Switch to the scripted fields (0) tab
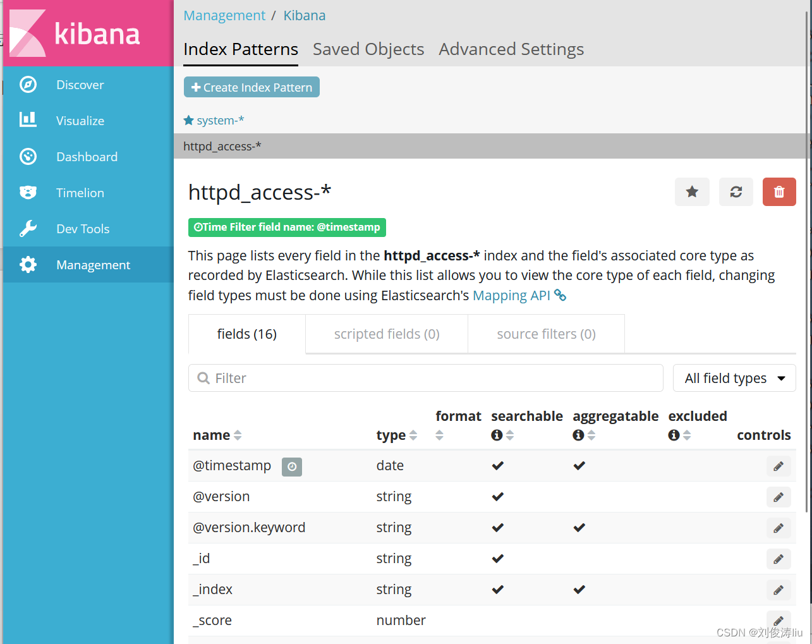 point(387,334)
